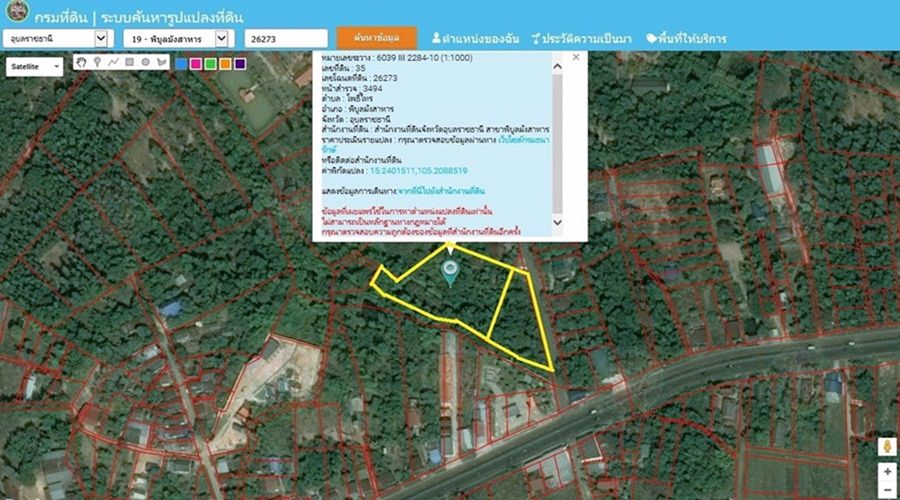The width and height of the screenshot is (900, 500).
Task: Open ประวัติความเป็นมา (history) menu
Action: [581, 38]
